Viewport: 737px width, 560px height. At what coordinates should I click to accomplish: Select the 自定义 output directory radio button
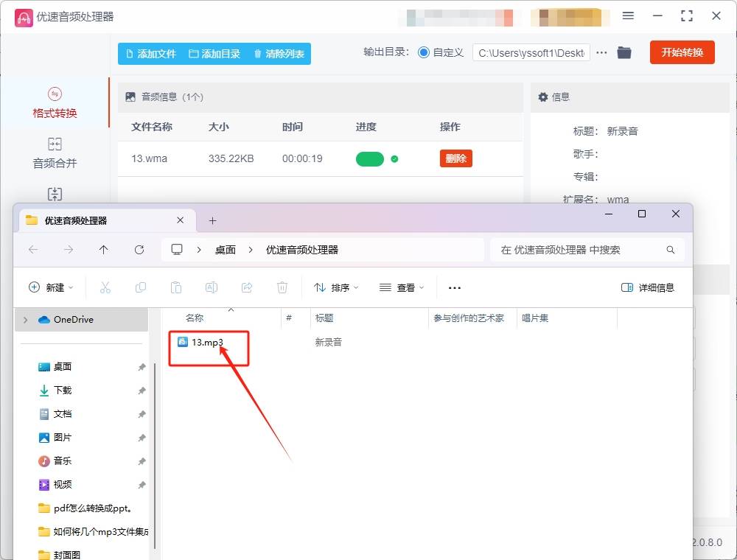[424, 52]
